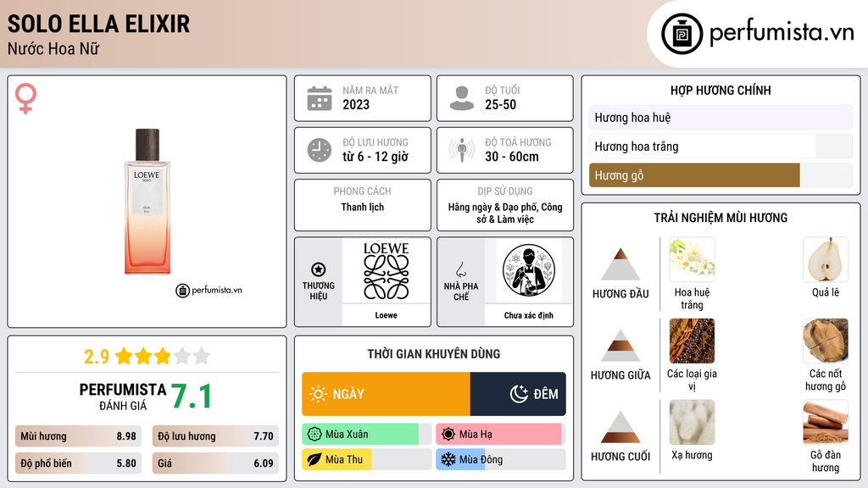Click the Hương cuối pyramid icon

click(620, 427)
